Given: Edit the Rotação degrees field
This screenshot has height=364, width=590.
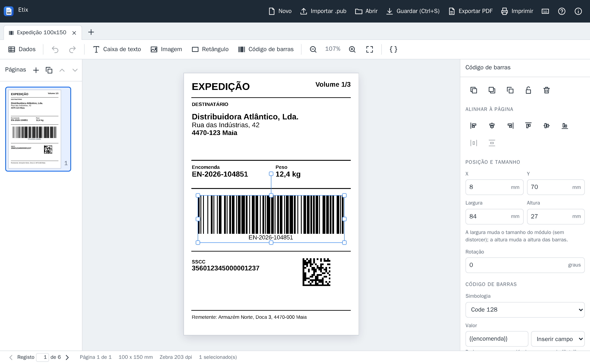Looking at the screenshot, I should coord(525,265).
